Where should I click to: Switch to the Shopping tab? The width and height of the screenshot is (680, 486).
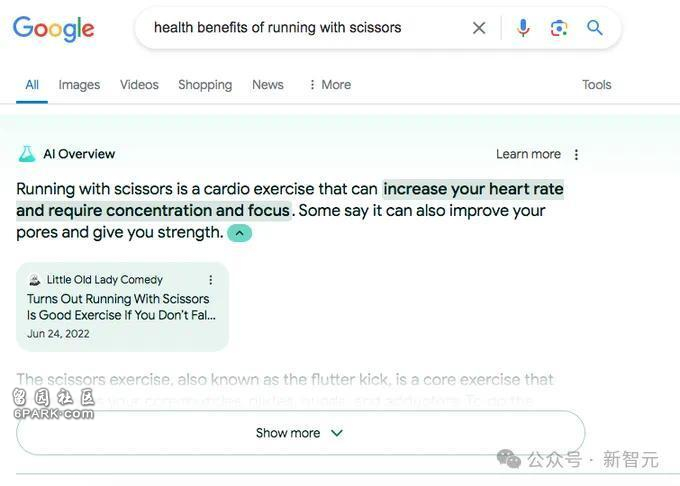click(x=205, y=85)
